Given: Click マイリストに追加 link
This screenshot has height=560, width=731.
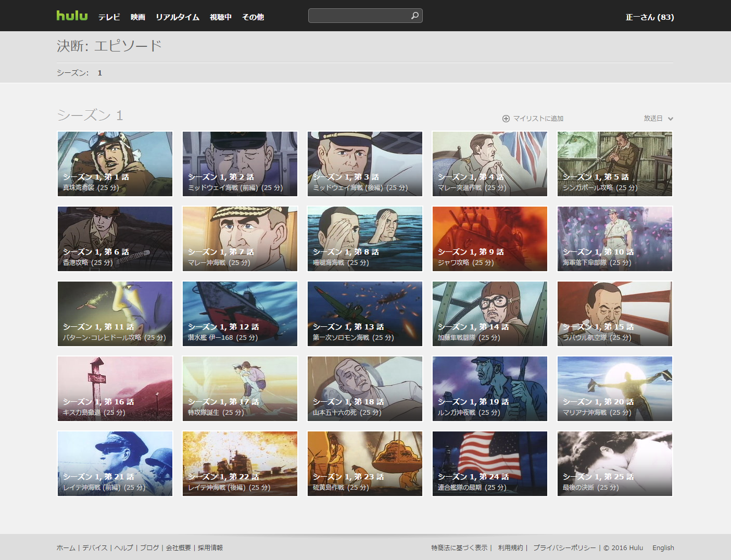Looking at the screenshot, I should click(538, 119).
